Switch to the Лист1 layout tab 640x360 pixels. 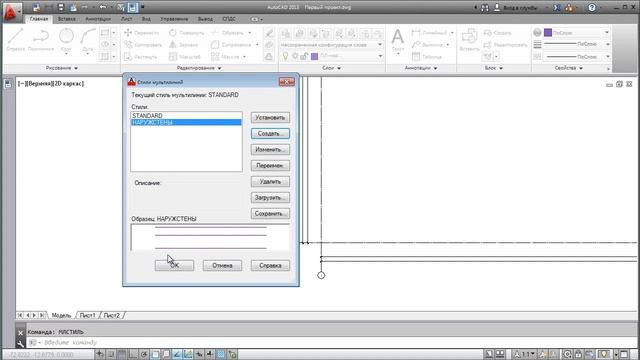pos(87,316)
